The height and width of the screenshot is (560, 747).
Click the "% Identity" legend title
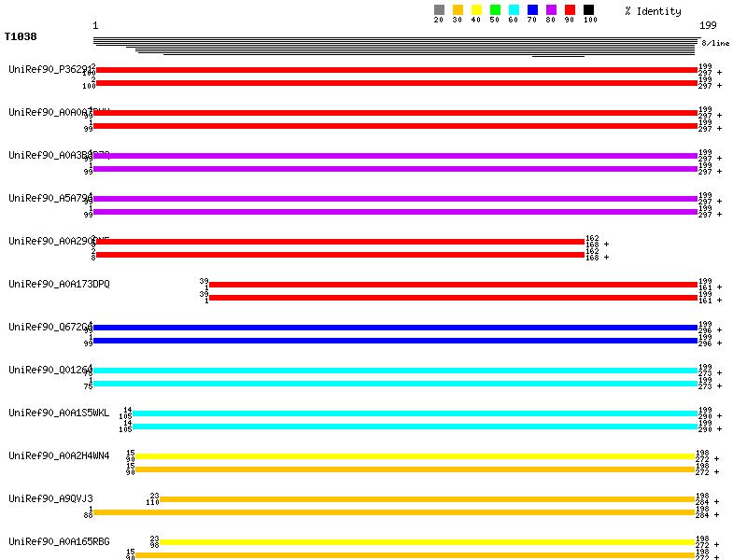[653, 11]
